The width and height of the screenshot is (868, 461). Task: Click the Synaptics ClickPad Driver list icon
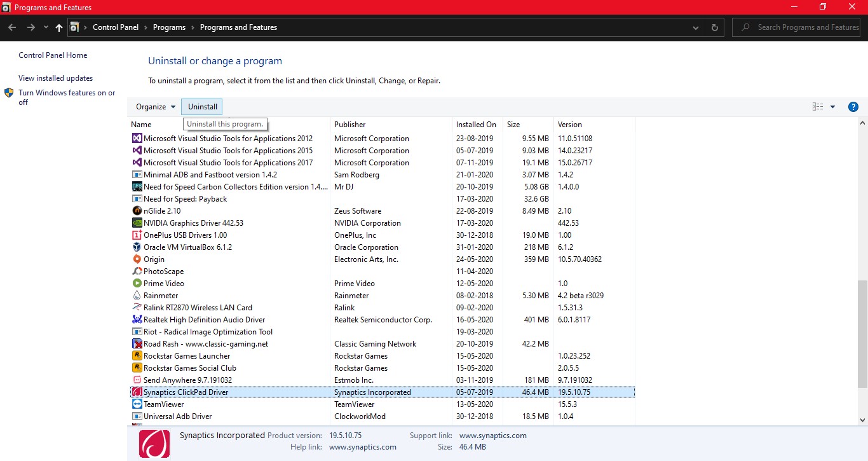tap(137, 392)
